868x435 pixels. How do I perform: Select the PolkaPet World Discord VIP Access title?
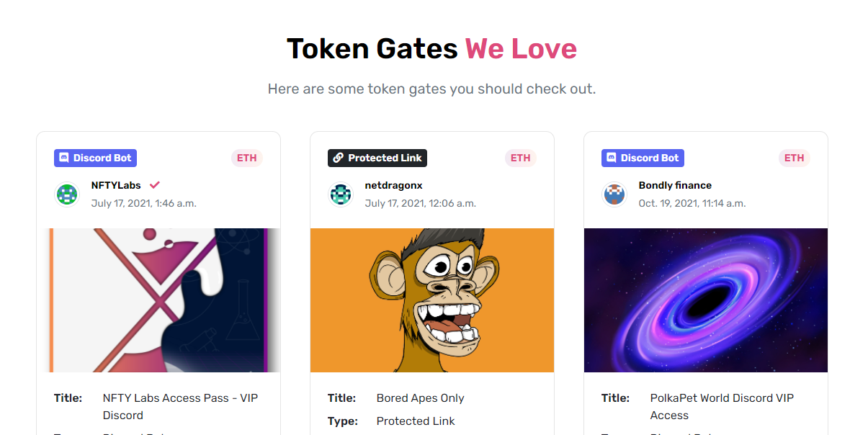tap(722, 406)
